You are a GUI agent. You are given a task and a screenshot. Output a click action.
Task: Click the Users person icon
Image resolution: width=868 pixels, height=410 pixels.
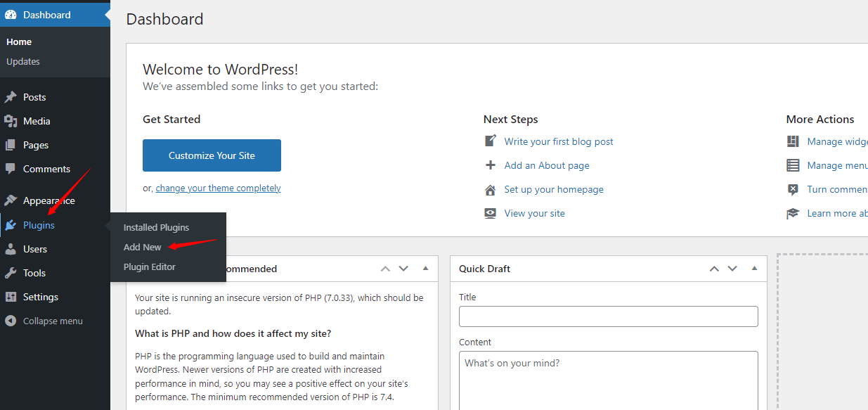pyautogui.click(x=11, y=249)
